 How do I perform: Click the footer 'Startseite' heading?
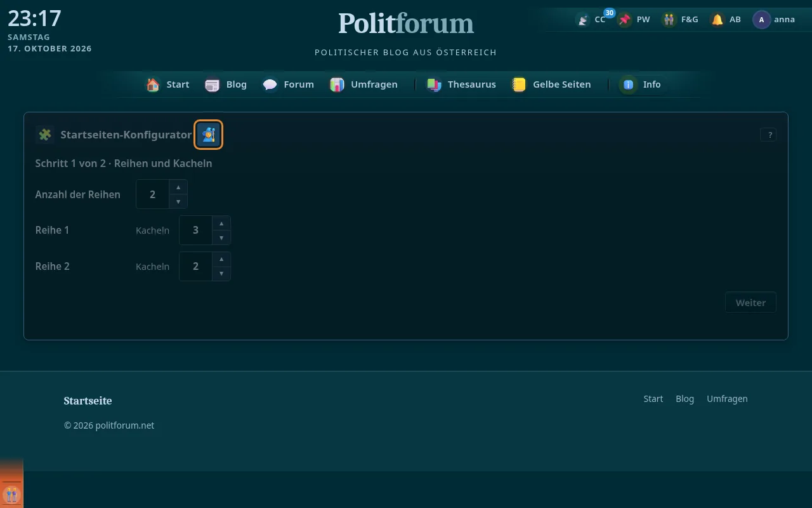pyautogui.click(x=88, y=401)
